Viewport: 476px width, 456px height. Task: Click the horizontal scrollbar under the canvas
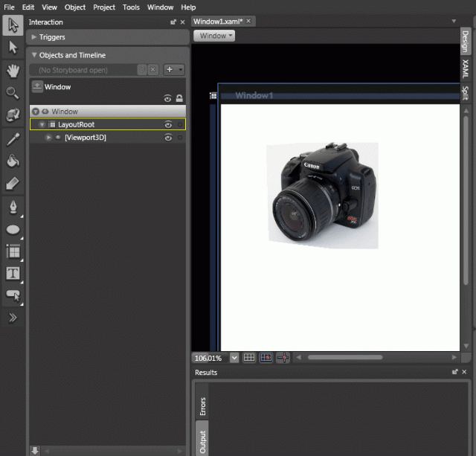[344, 358]
